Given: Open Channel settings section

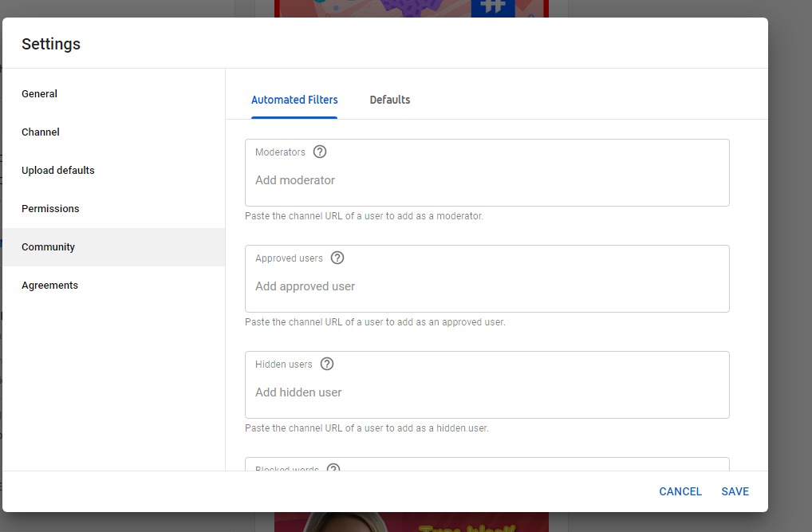Looking at the screenshot, I should pyautogui.click(x=113, y=132).
